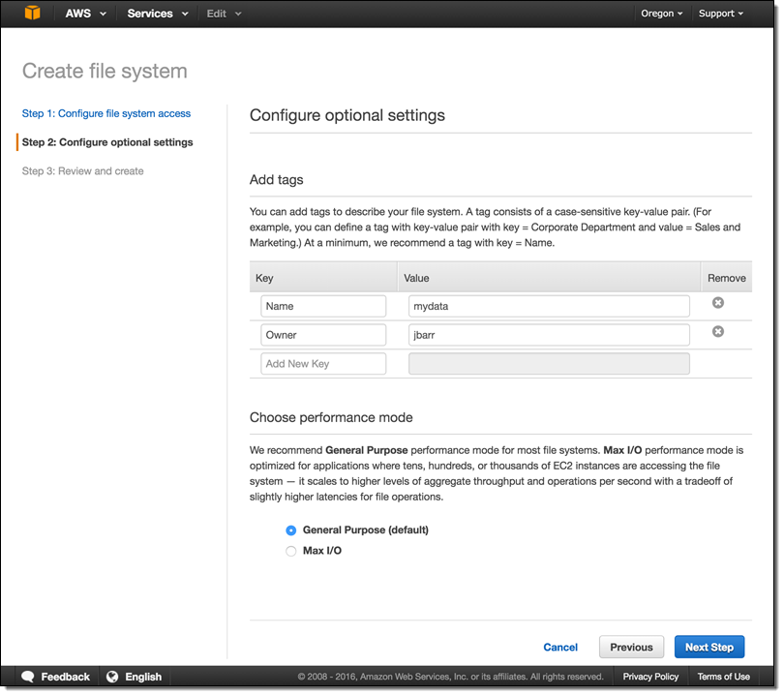Click the mydata value input field

click(x=549, y=306)
